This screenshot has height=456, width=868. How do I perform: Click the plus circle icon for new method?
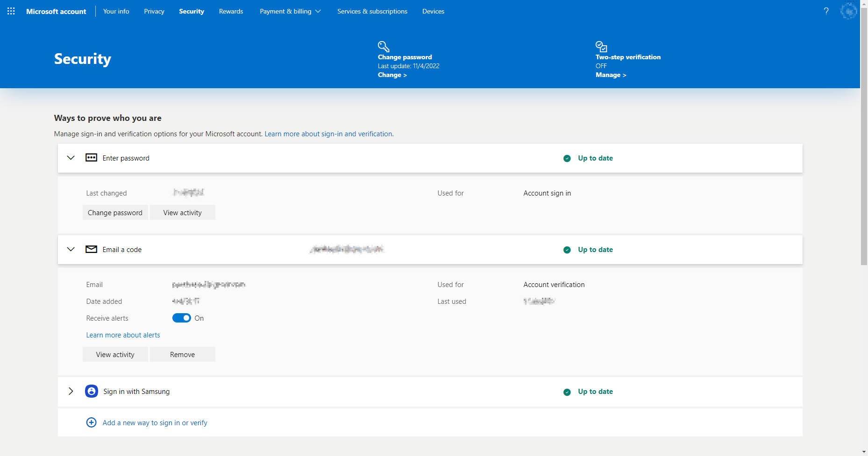[91, 422]
